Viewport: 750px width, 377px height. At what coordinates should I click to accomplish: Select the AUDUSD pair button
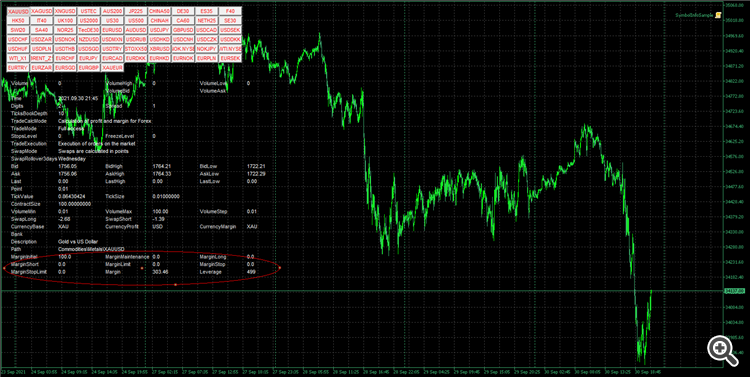coord(135,30)
